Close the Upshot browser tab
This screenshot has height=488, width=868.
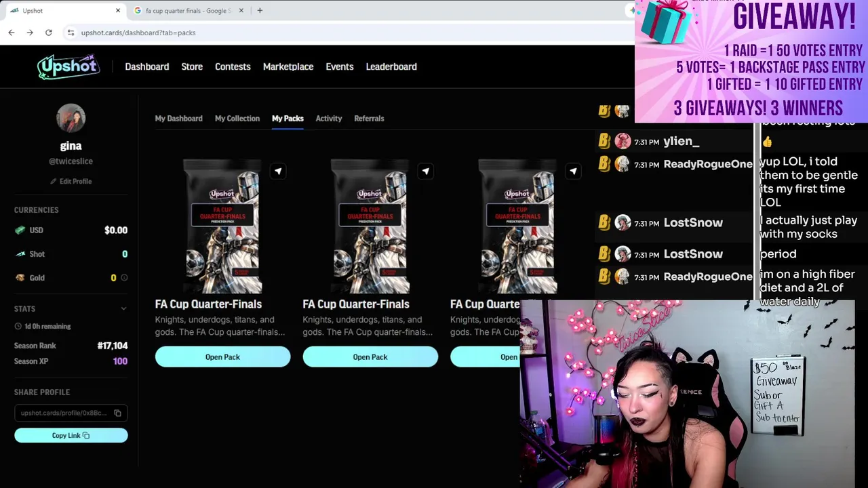[117, 10]
